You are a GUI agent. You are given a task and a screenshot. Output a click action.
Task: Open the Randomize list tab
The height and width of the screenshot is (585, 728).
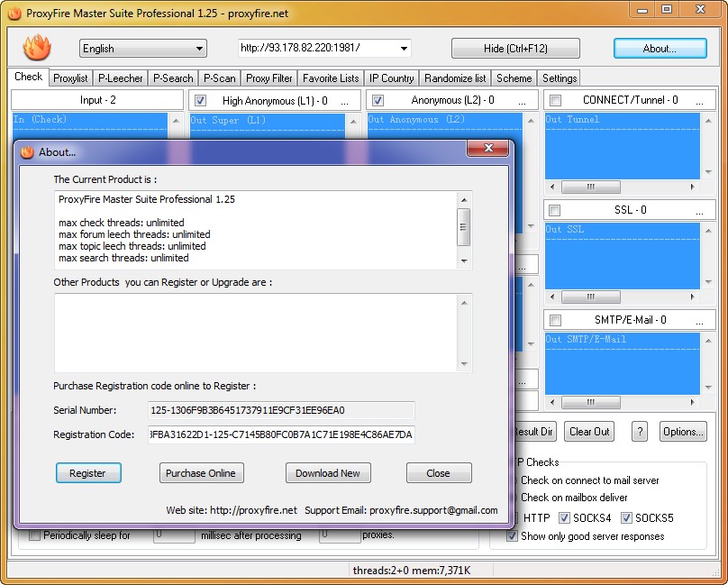pyautogui.click(x=455, y=78)
